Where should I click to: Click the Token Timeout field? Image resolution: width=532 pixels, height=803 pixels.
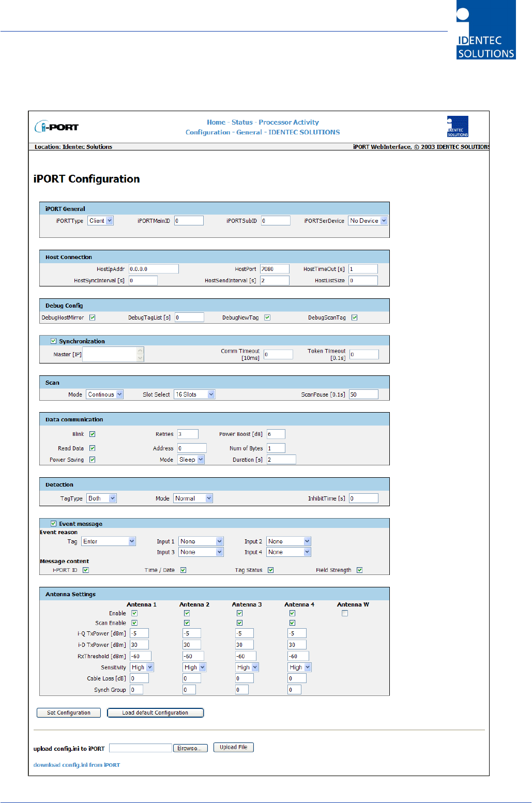tap(364, 354)
